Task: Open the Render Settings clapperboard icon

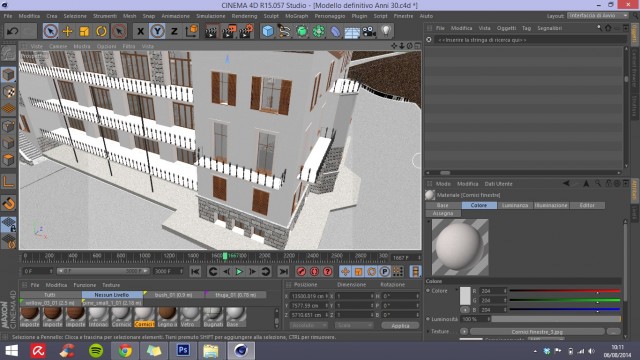Action: tap(247, 31)
